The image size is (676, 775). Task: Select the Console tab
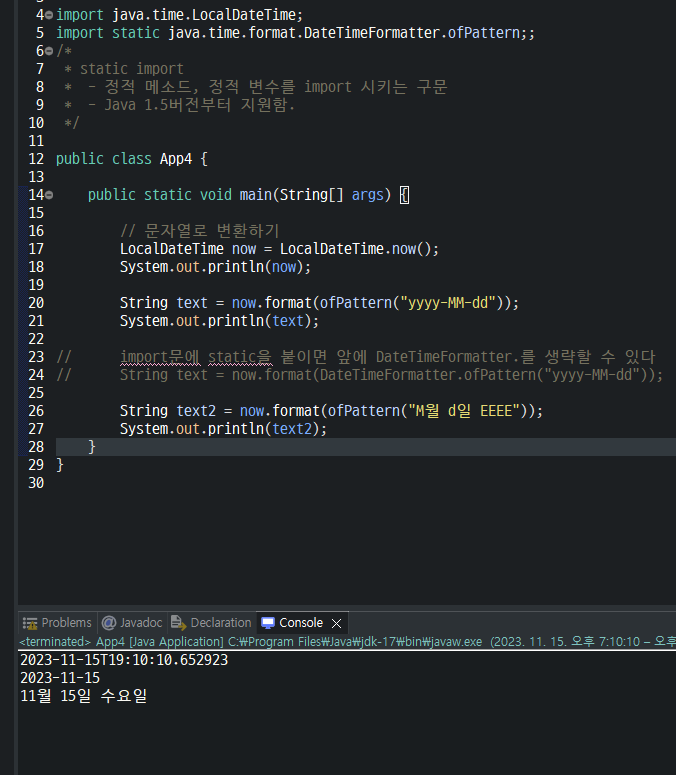(x=300, y=623)
